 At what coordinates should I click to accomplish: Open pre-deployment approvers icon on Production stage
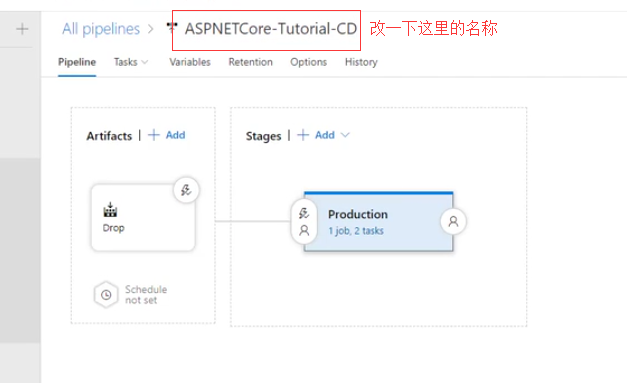click(x=304, y=230)
